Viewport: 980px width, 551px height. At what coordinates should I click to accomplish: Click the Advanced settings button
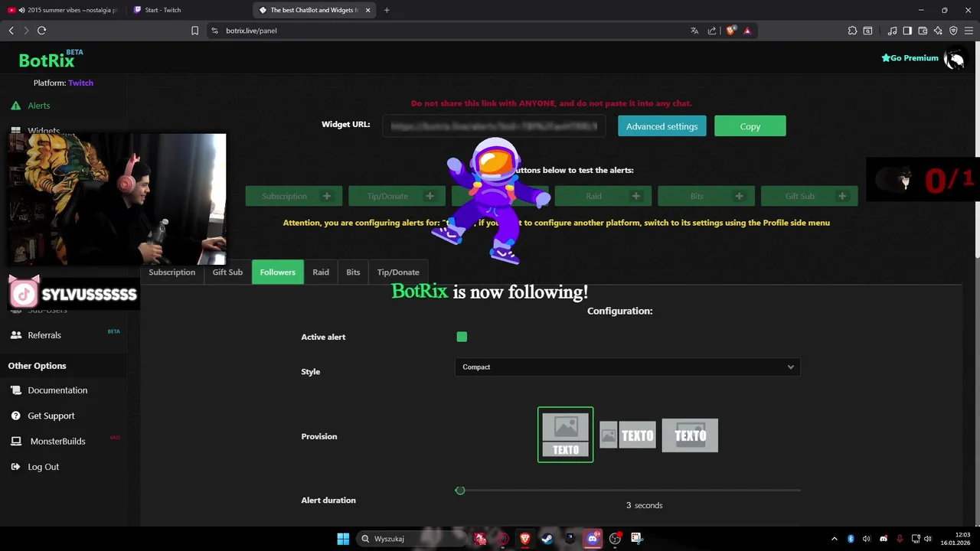pyautogui.click(x=662, y=126)
